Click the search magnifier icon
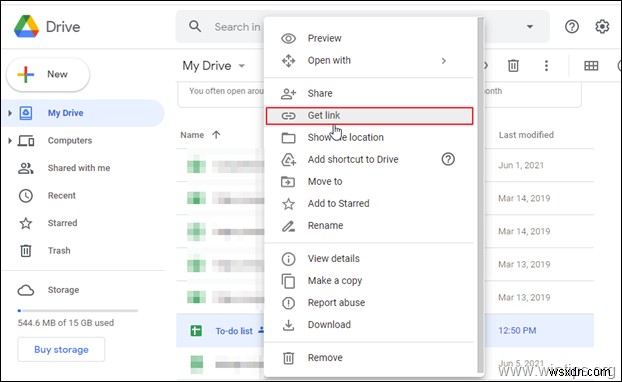The width and height of the screenshot is (622, 382). 195,27
